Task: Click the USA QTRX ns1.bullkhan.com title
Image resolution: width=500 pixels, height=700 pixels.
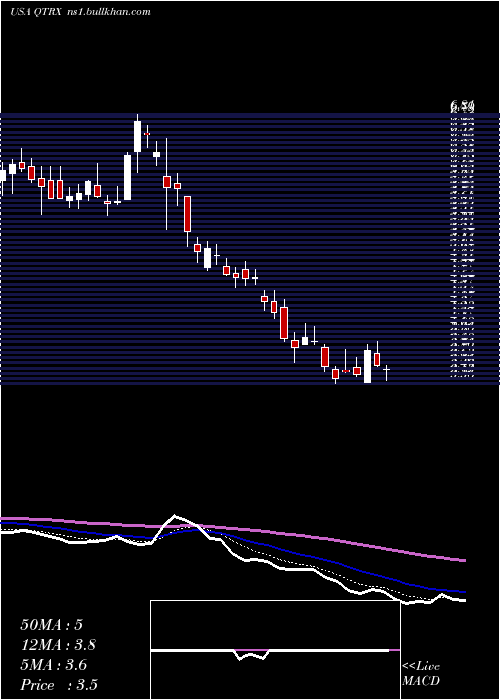Action: point(80,12)
